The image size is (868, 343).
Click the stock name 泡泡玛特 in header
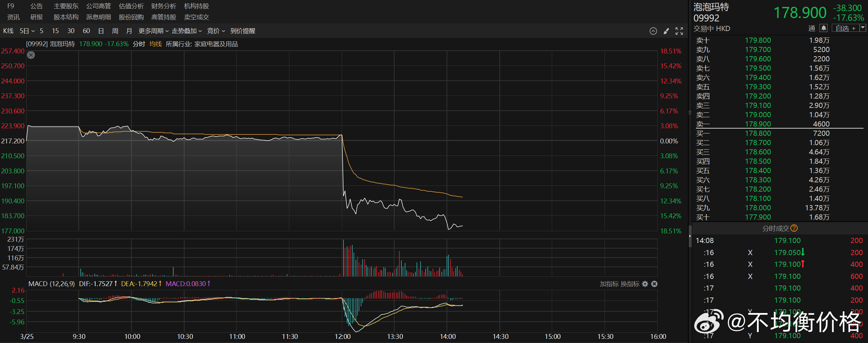point(711,7)
